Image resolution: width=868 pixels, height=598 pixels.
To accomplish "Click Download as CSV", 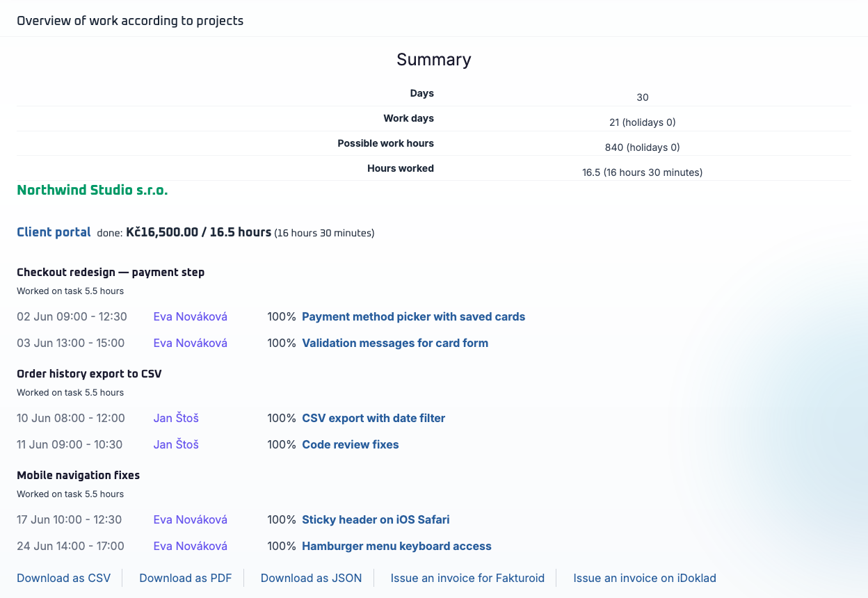I will tap(64, 578).
